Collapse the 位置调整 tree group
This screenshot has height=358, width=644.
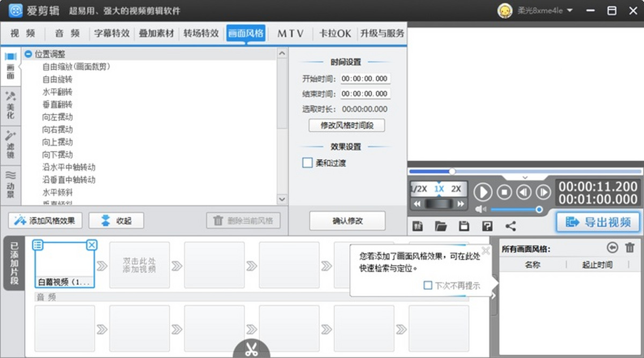[x=28, y=54]
